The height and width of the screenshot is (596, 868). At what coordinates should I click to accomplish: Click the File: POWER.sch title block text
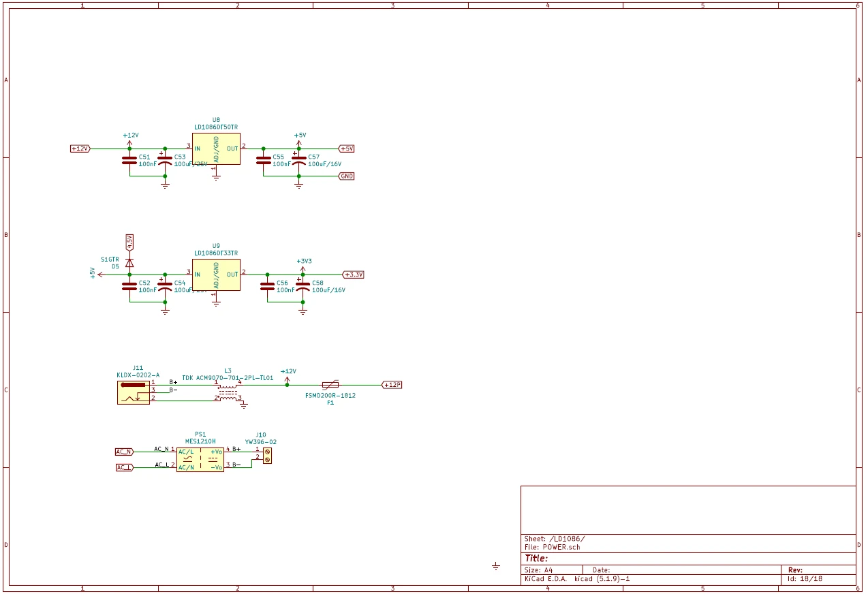tap(553, 547)
